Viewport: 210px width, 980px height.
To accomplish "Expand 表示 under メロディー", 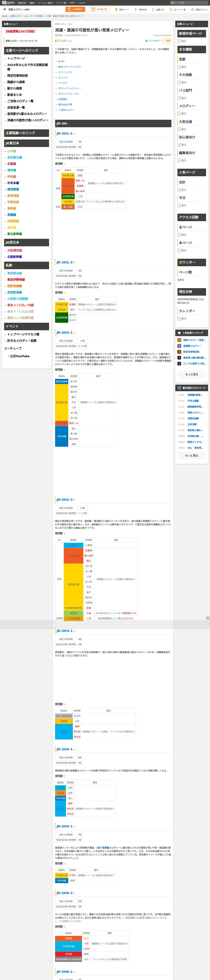I will [x=182, y=114].
